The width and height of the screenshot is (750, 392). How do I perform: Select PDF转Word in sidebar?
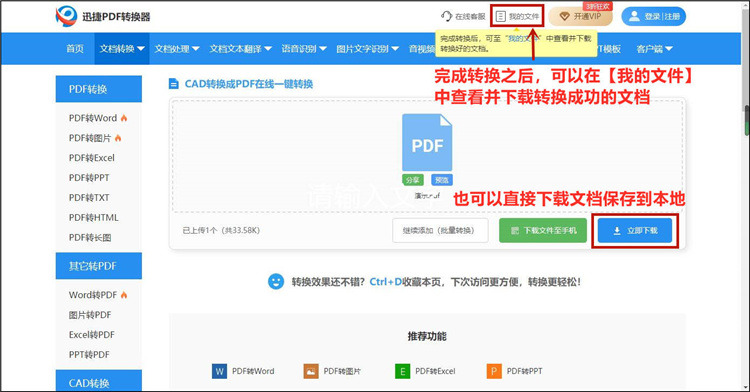(93, 118)
